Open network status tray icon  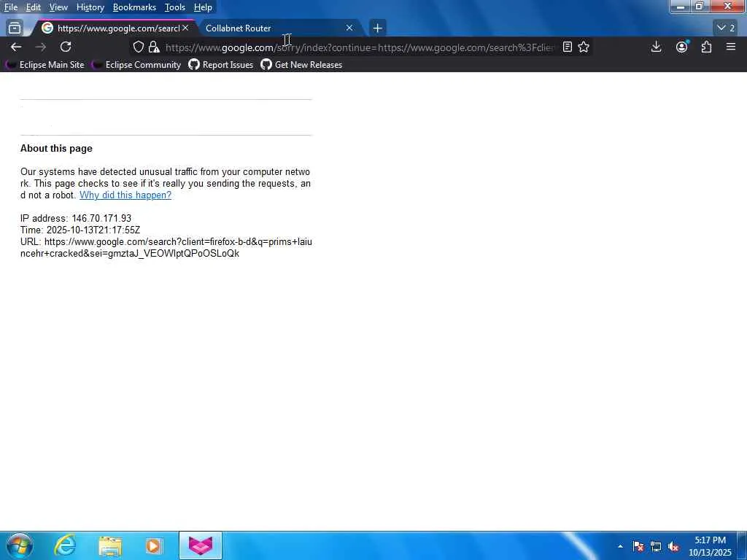pos(656,546)
